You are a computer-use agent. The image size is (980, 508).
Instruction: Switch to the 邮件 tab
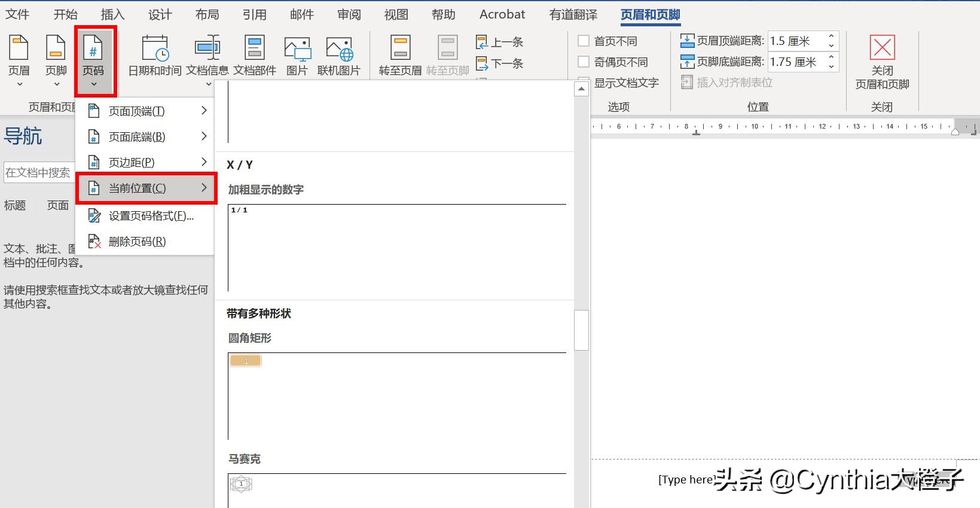click(301, 14)
